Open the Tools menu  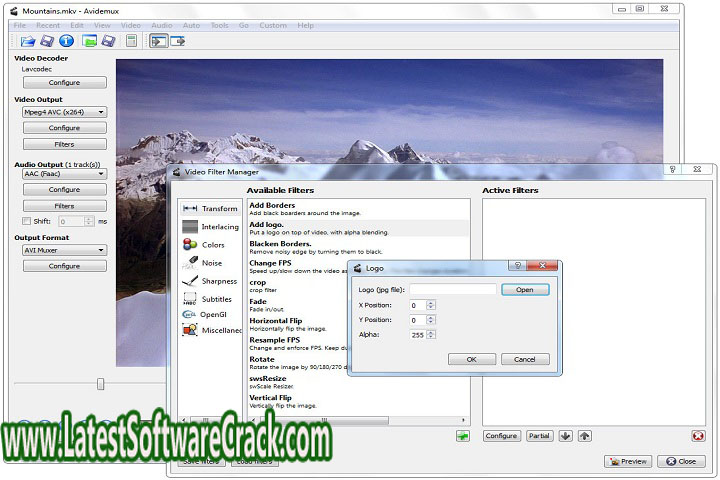[x=219, y=25]
